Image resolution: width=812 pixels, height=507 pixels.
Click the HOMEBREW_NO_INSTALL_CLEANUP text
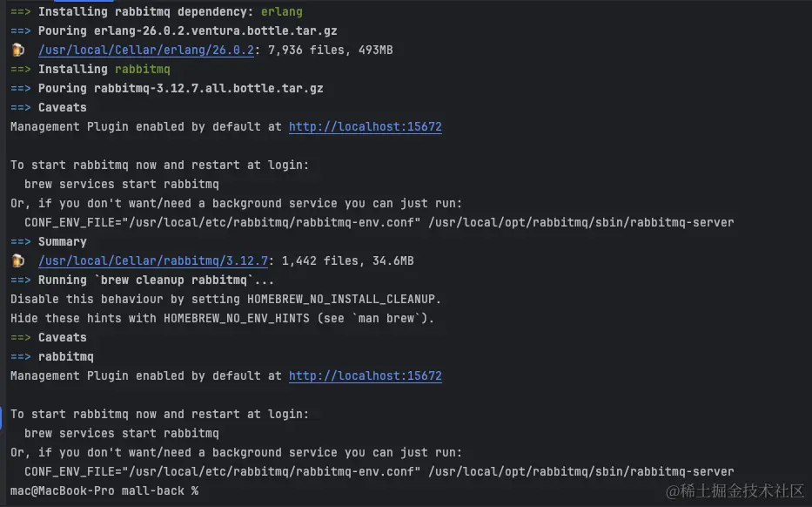pyautogui.click(x=344, y=299)
